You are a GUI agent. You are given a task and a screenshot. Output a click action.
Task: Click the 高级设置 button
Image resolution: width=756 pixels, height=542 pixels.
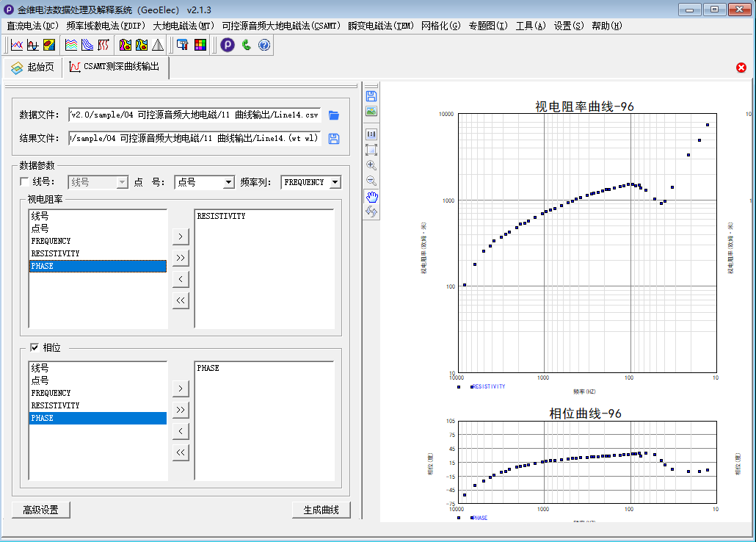(x=41, y=510)
